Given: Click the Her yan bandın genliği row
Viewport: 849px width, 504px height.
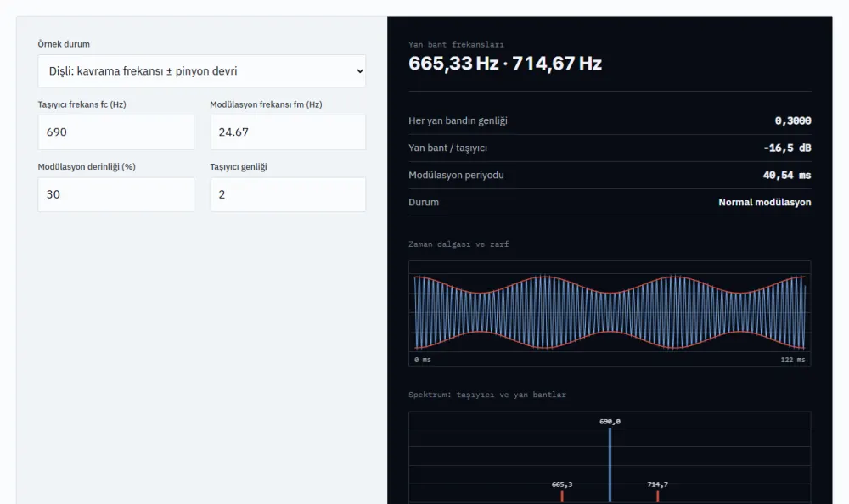Looking at the screenshot, I should click(x=610, y=120).
